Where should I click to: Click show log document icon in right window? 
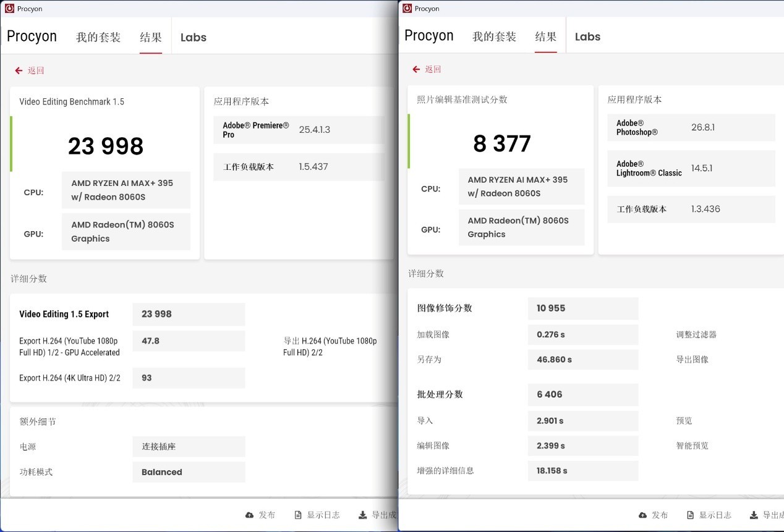(x=691, y=515)
